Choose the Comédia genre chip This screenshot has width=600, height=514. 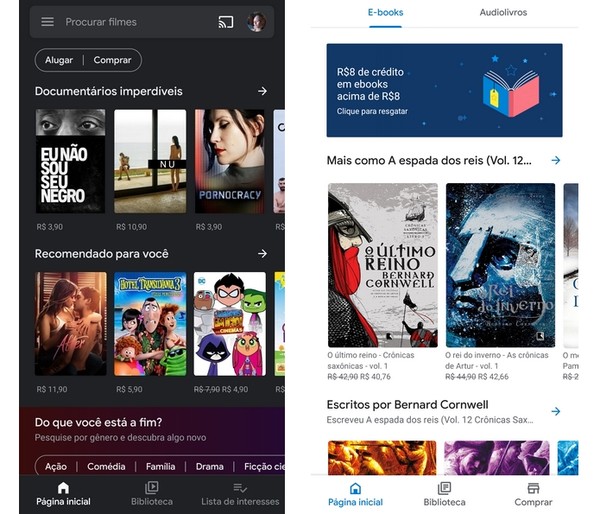(106, 467)
